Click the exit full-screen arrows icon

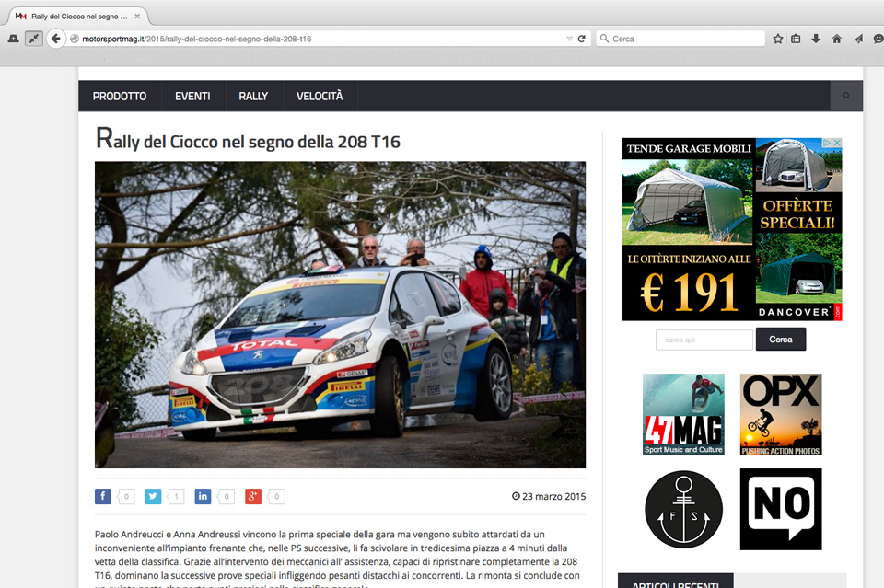click(34, 39)
